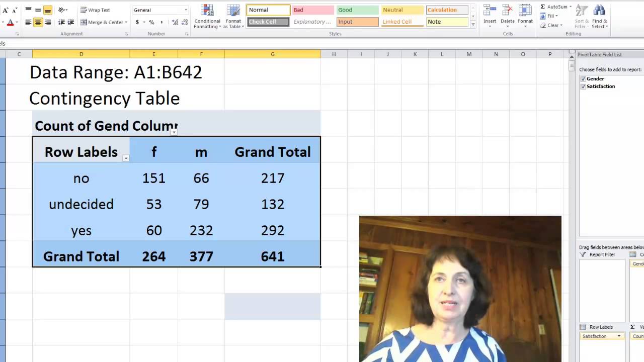644x362 pixels.
Task: Click the 'Contingency Table' heading cell
Action: (105, 99)
